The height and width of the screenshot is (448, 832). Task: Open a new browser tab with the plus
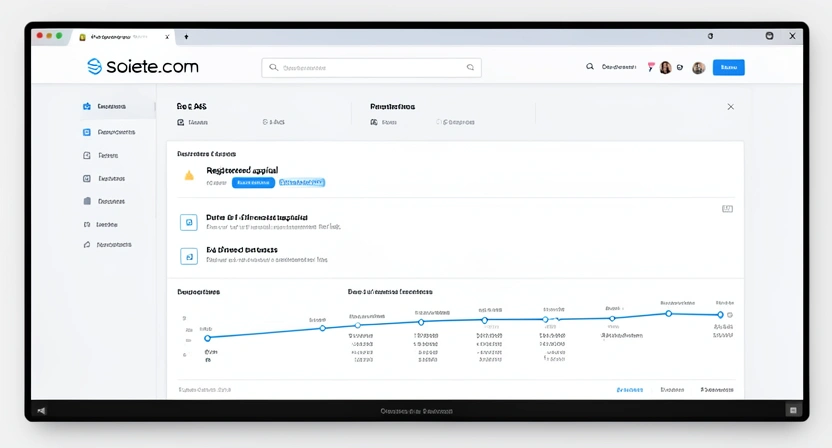point(186,37)
